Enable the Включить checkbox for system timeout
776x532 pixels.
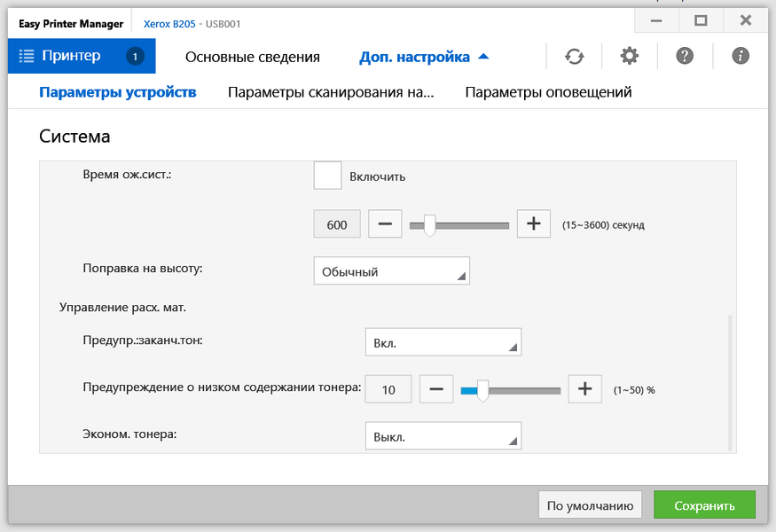click(x=328, y=176)
